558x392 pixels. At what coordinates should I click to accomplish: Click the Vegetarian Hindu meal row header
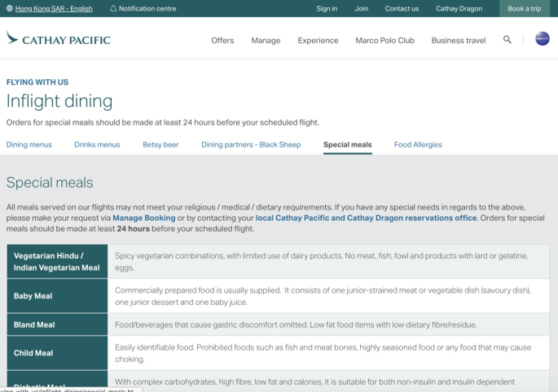pyautogui.click(x=56, y=262)
